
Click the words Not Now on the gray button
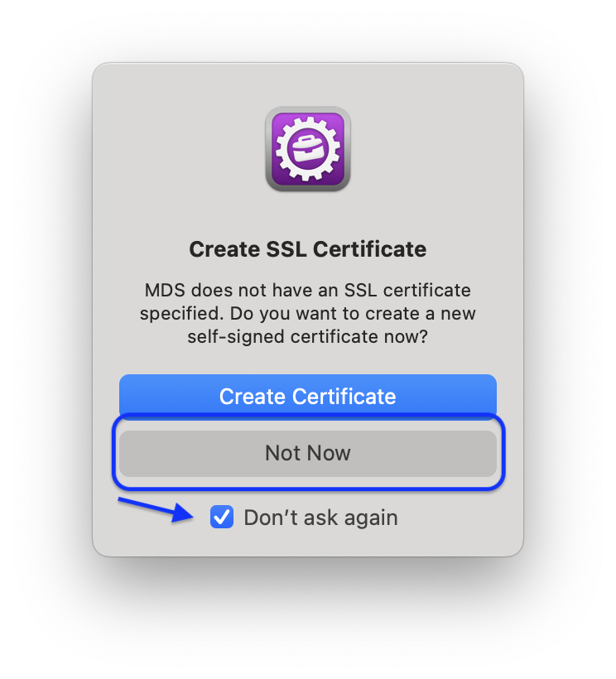[x=308, y=453]
